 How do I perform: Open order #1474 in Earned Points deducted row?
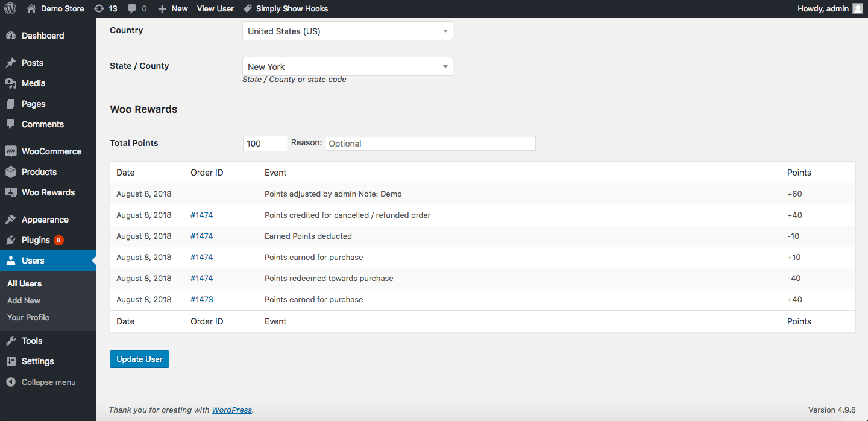pos(202,236)
